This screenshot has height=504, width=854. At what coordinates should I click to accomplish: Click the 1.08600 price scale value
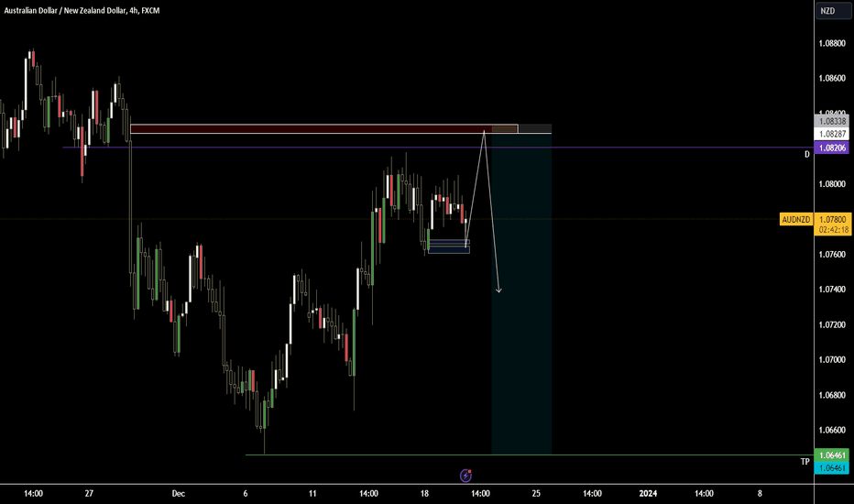click(x=832, y=79)
